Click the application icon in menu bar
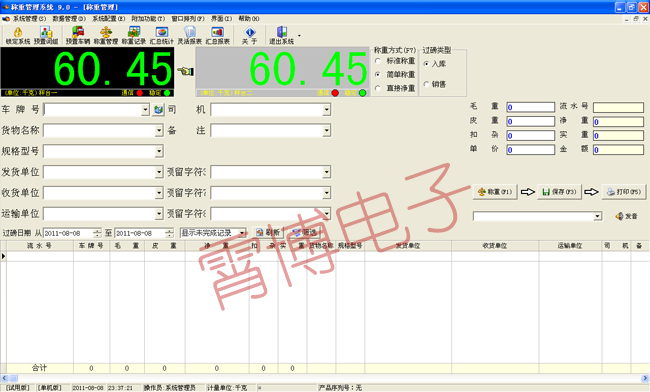The width and height of the screenshot is (650, 392). [6, 19]
